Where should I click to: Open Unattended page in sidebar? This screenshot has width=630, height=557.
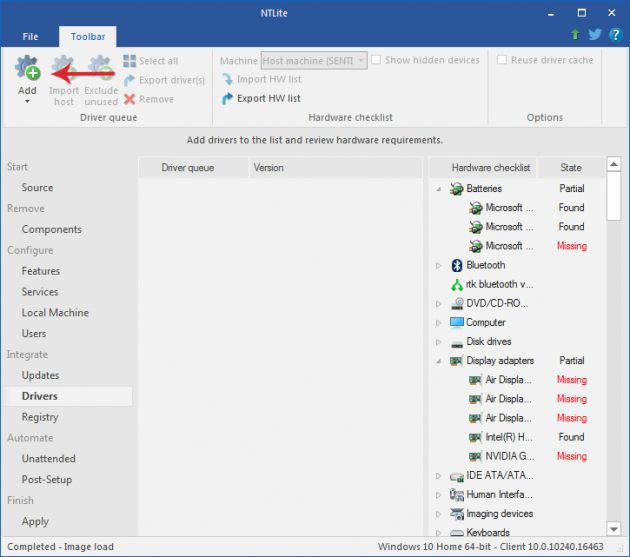49,459
